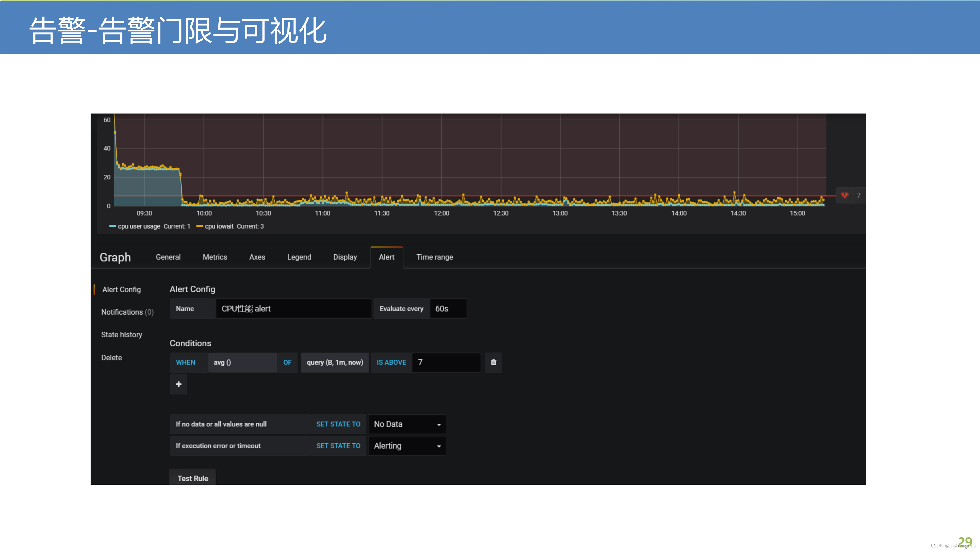Switch to the Time range tab
Viewport: 980px width, 551px height.
pyautogui.click(x=434, y=257)
